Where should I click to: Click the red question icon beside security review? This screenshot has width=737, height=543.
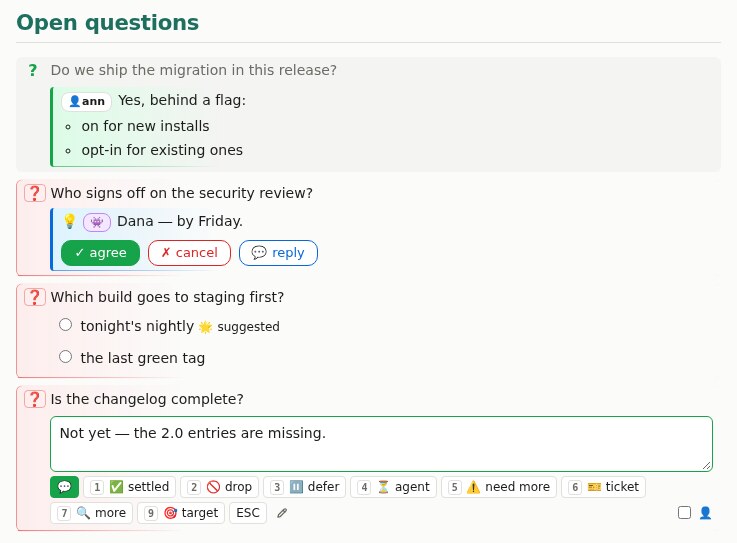pos(35,193)
